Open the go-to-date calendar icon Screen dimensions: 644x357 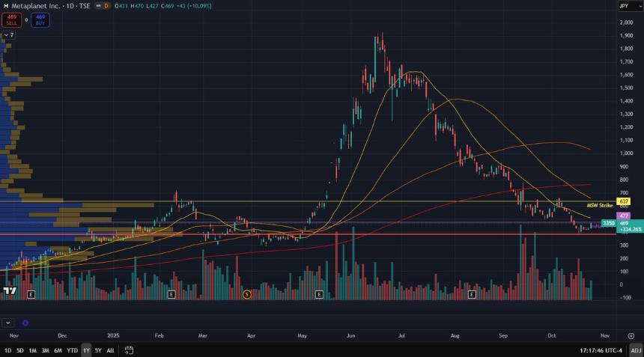(129, 350)
